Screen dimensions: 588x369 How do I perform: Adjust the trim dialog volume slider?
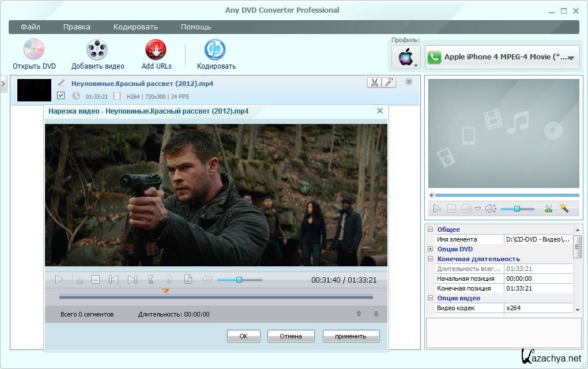pos(239,280)
